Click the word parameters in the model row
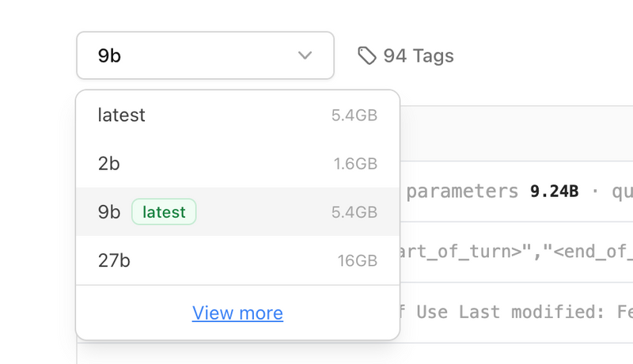The width and height of the screenshot is (633, 364). coord(461,191)
